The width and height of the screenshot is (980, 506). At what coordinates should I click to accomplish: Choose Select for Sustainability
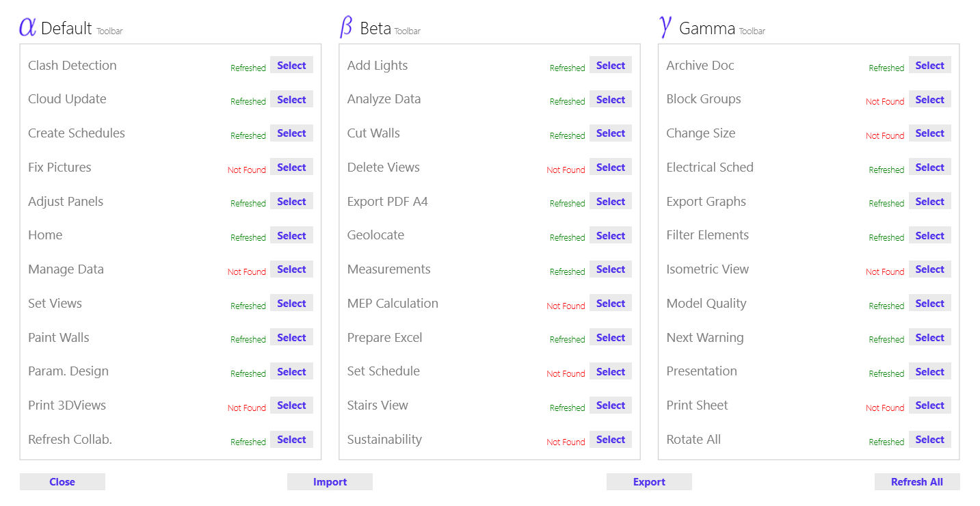point(611,440)
